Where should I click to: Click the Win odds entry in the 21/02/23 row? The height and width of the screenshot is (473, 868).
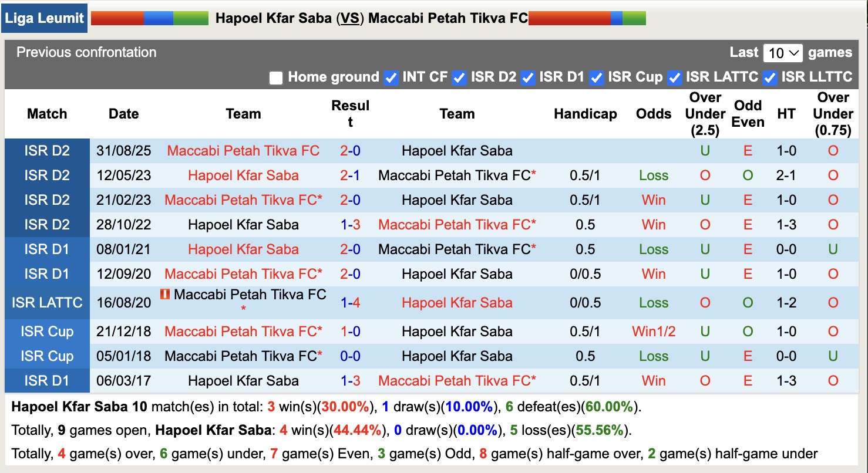[653, 200]
